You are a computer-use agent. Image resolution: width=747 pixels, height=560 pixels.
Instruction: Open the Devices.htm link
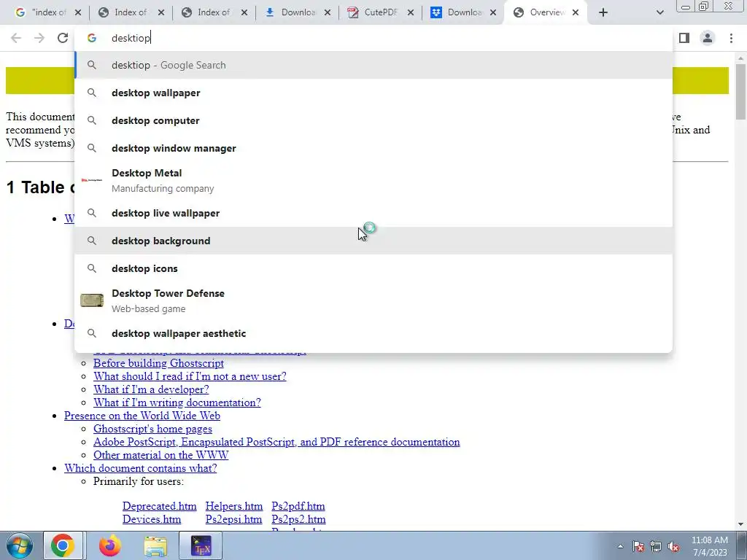(x=152, y=519)
